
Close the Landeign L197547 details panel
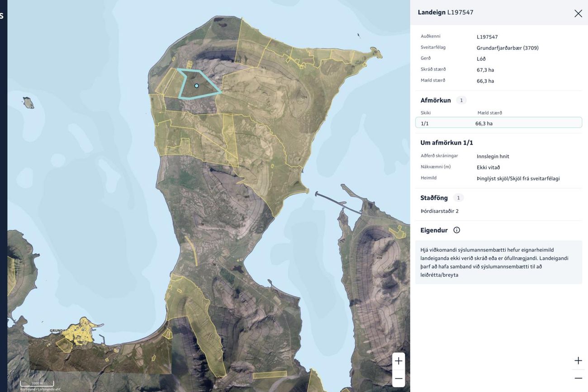[578, 13]
